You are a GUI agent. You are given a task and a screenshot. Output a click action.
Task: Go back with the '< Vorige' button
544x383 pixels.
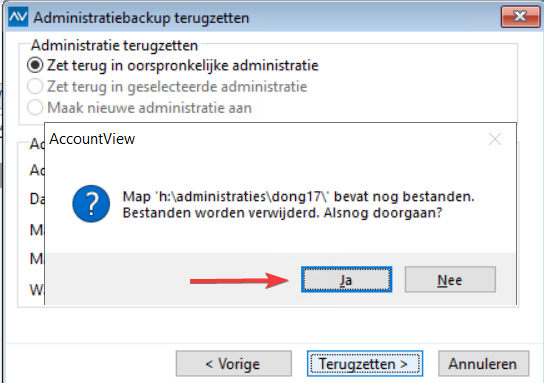[233, 364]
